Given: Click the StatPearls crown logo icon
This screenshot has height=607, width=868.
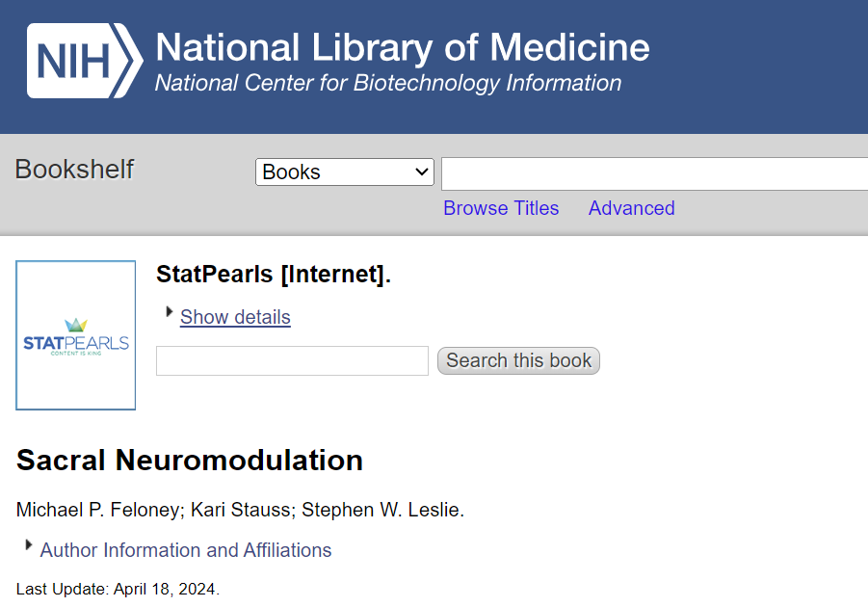Looking at the screenshot, I should 75,326.
